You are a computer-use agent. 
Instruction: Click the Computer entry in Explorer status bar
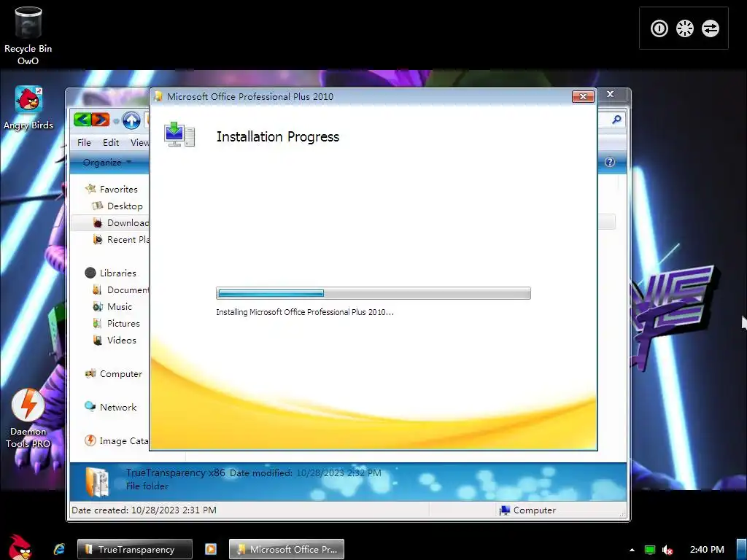pos(527,510)
